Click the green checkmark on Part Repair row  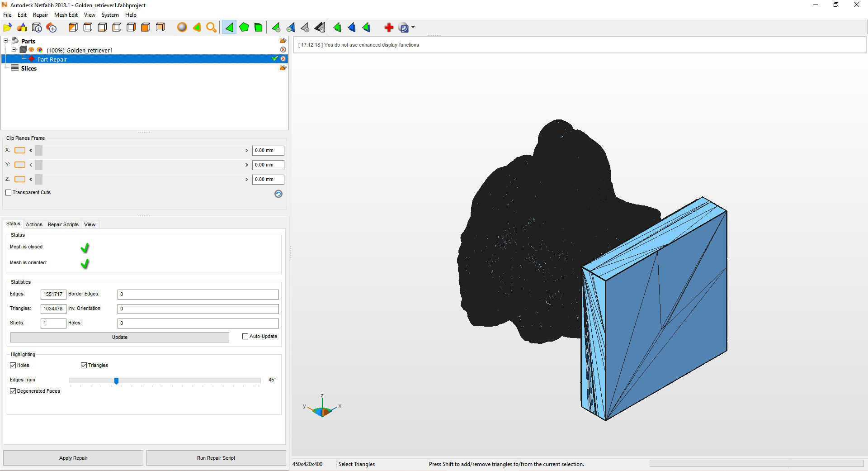point(274,59)
